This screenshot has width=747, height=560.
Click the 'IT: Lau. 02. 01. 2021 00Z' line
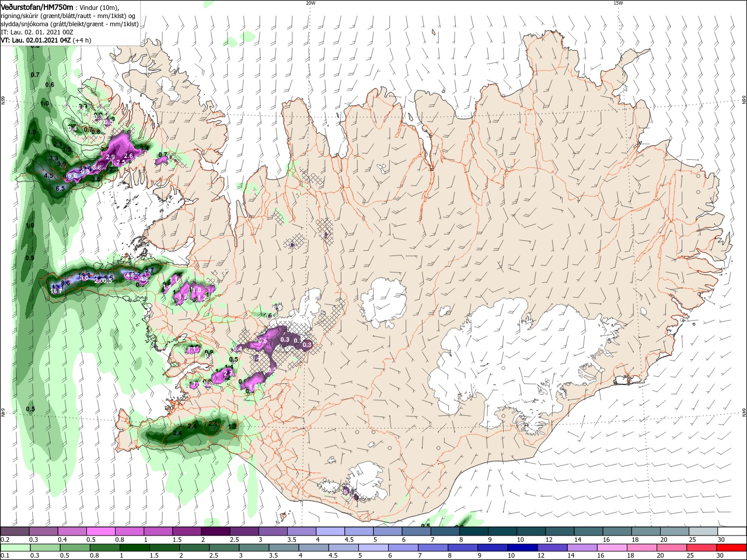29,32
